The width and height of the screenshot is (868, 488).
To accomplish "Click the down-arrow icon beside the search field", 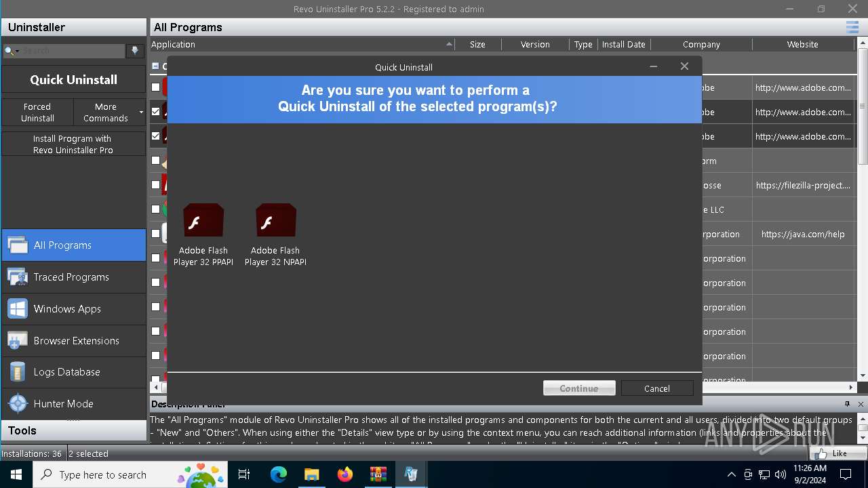I will pos(135,51).
